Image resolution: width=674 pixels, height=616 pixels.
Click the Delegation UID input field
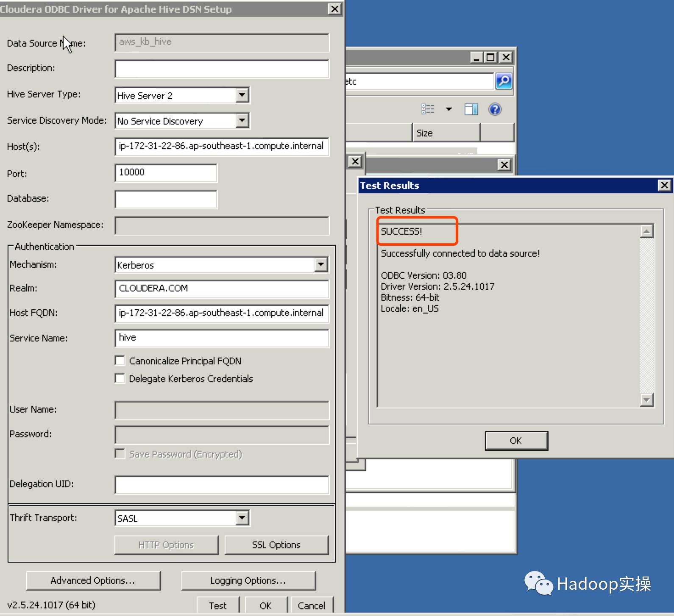click(222, 485)
